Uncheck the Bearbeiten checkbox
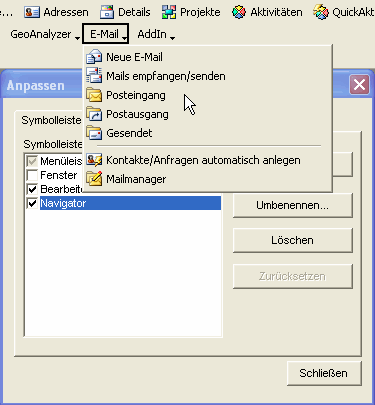This screenshot has height=405, width=375. click(32, 189)
